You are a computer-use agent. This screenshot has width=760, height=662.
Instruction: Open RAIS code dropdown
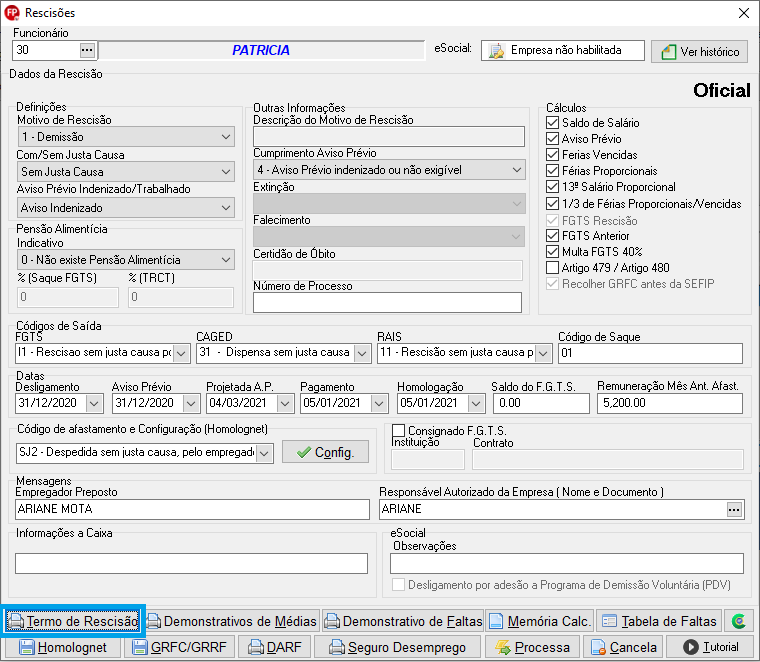tap(543, 353)
